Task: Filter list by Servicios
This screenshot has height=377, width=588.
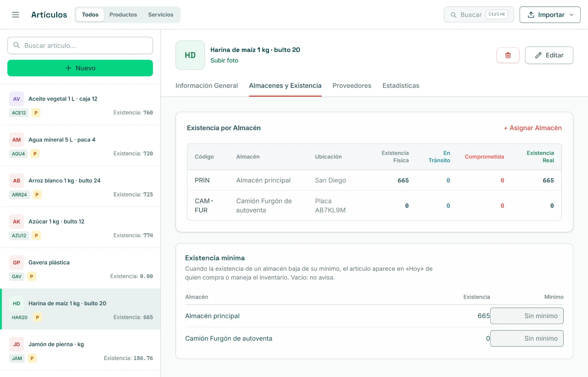Action: click(x=161, y=15)
